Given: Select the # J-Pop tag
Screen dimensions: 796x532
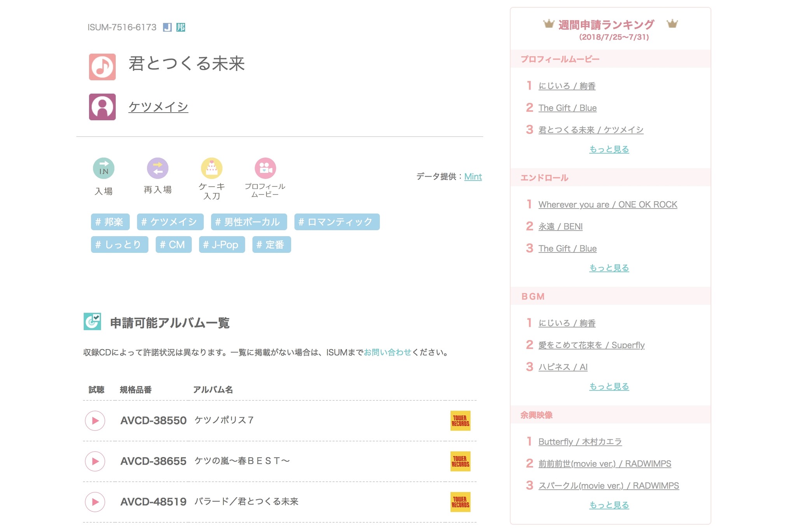Looking at the screenshot, I should [222, 245].
